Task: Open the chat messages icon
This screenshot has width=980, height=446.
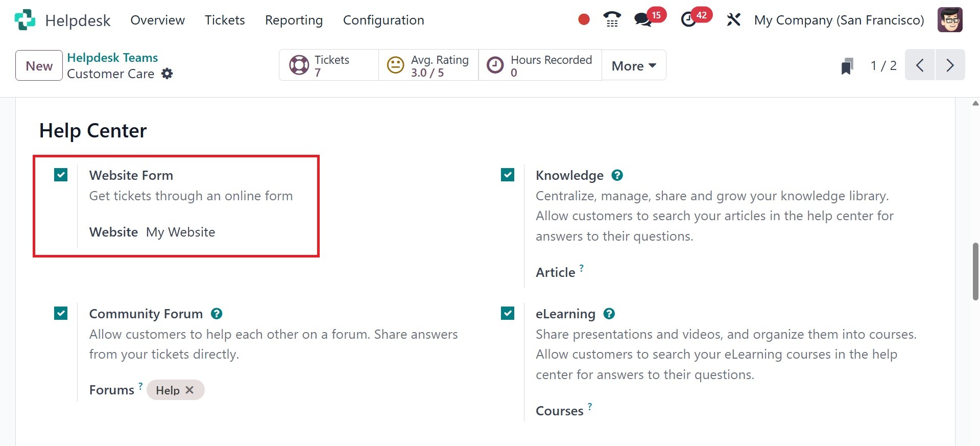Action: 642,20
